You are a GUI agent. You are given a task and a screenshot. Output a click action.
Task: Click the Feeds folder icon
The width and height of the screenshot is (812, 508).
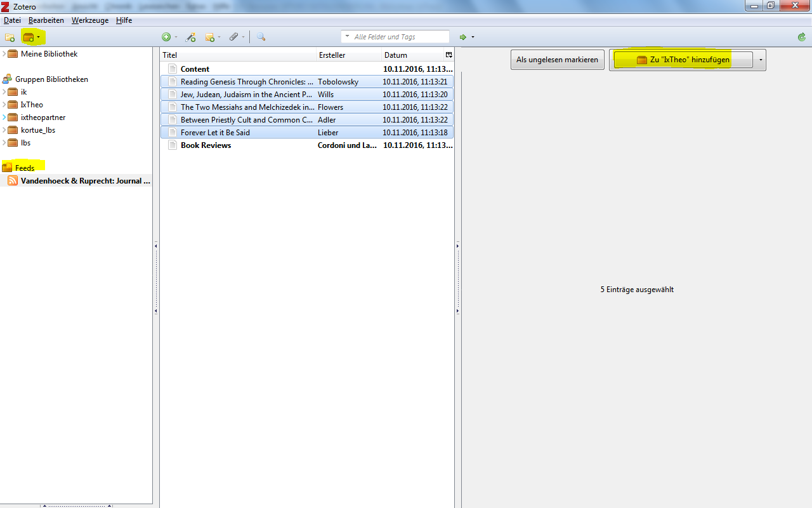tap(7, 168)
